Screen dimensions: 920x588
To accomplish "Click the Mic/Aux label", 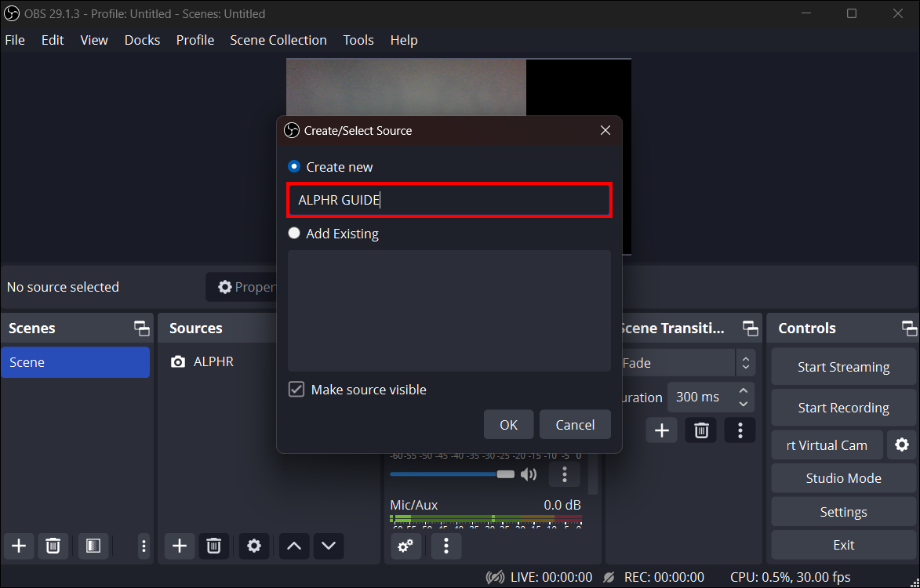I will (413, 505).
